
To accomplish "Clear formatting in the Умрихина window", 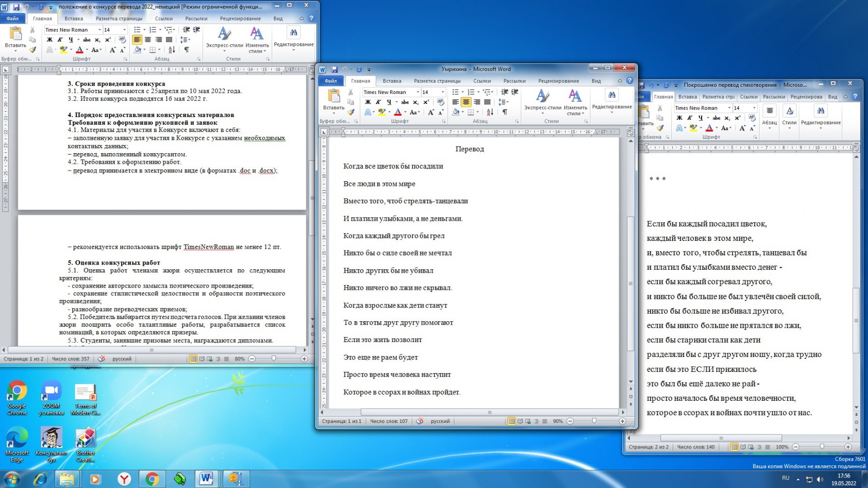I will pos(441,102).
